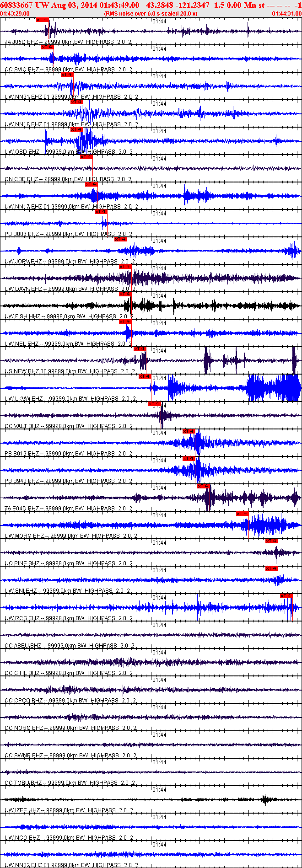Select the red pick marker on TA E04D trace
The height and width of the screenshot is (868, 302).
(x=204, y=486)
